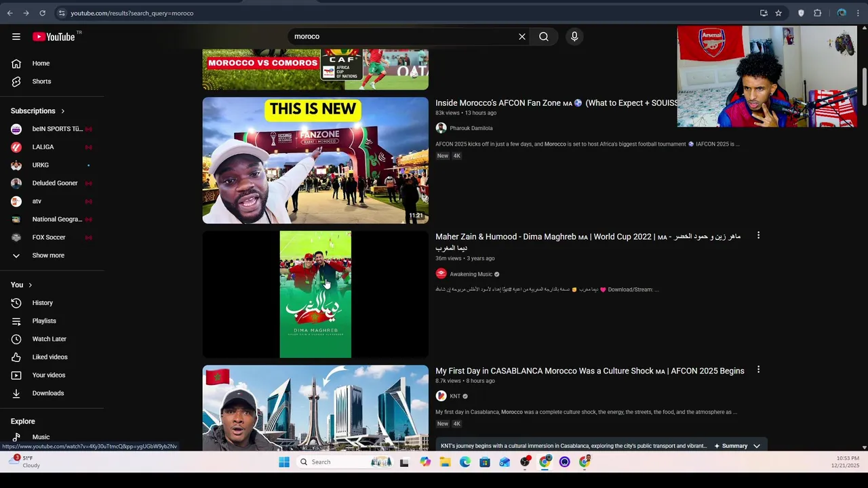Click the browser address bar URL

point(132,13)
